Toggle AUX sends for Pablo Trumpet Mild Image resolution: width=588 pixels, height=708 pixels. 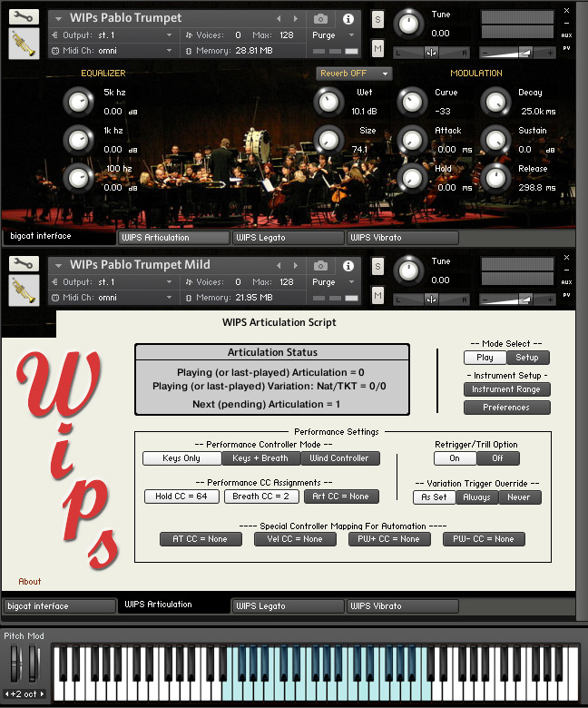[566, 282]
